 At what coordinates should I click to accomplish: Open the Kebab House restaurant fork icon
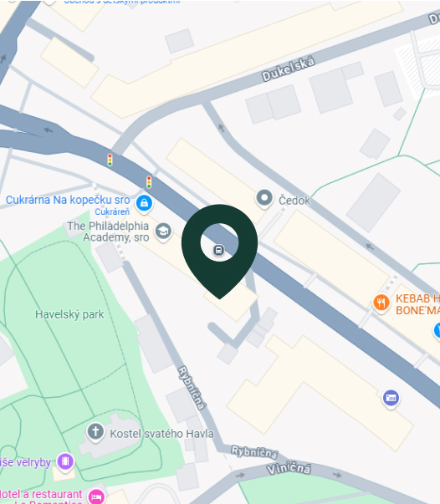(x=381, y=303)
